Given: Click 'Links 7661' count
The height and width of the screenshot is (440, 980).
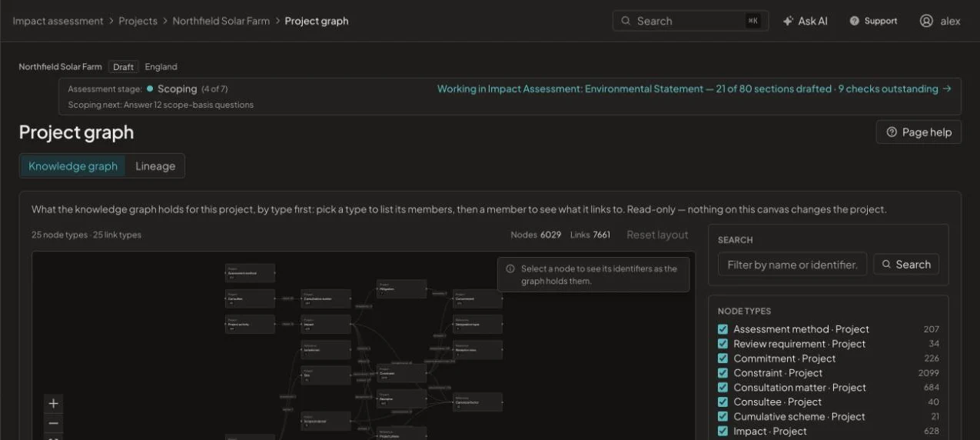Looking at the screenshot, I should tap(590, 235).
